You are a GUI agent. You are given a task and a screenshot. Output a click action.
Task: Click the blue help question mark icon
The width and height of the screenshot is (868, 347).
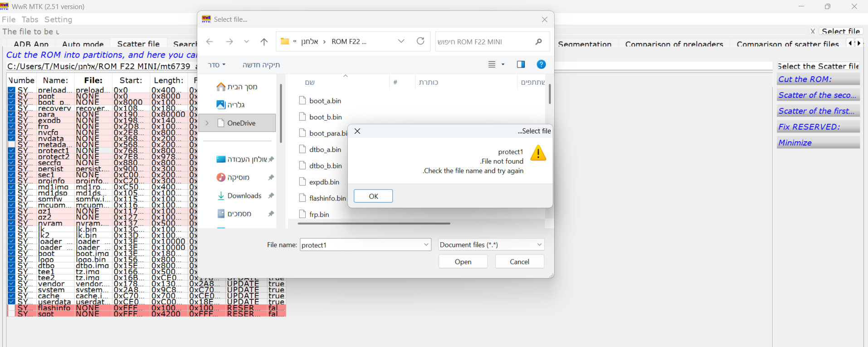tap(541, 64)
